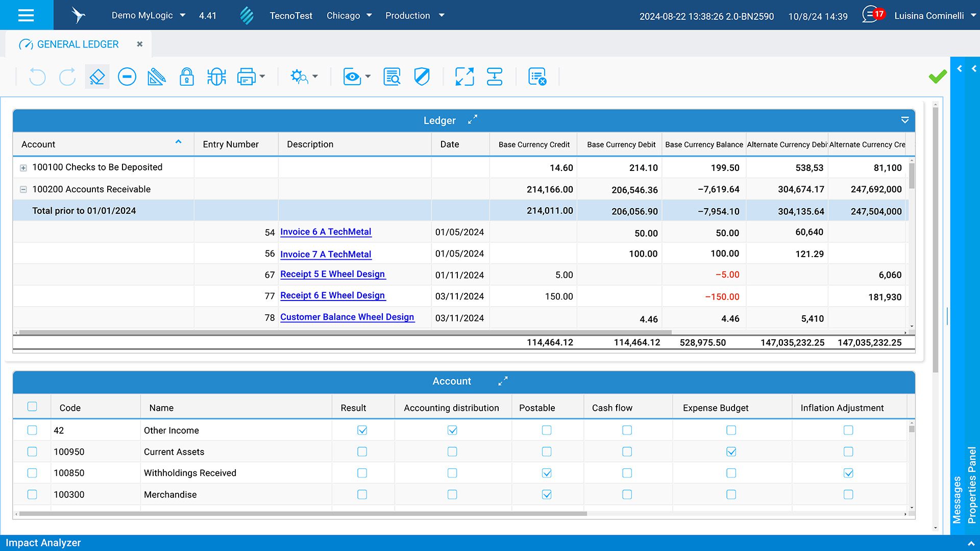Click the shield icon in toolbar
The height and width of the screenshot is (551, 980).
click(x=422, y=77)
